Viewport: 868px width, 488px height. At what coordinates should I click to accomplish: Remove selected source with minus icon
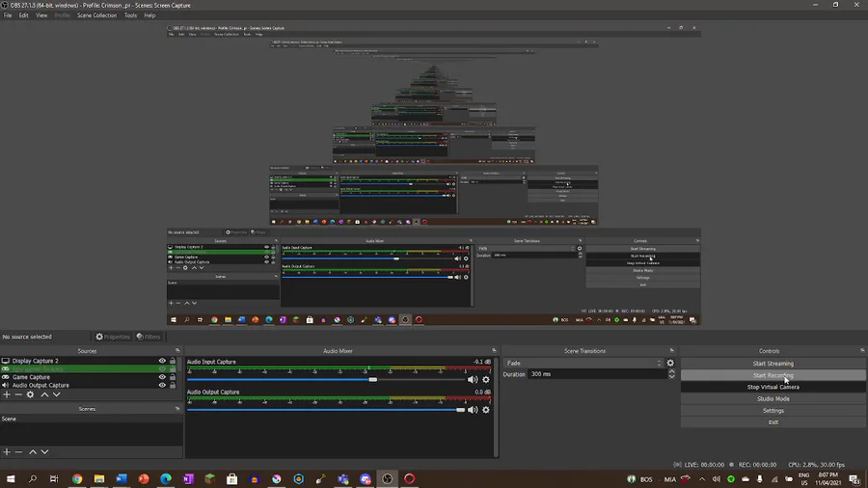click(18, 394)
